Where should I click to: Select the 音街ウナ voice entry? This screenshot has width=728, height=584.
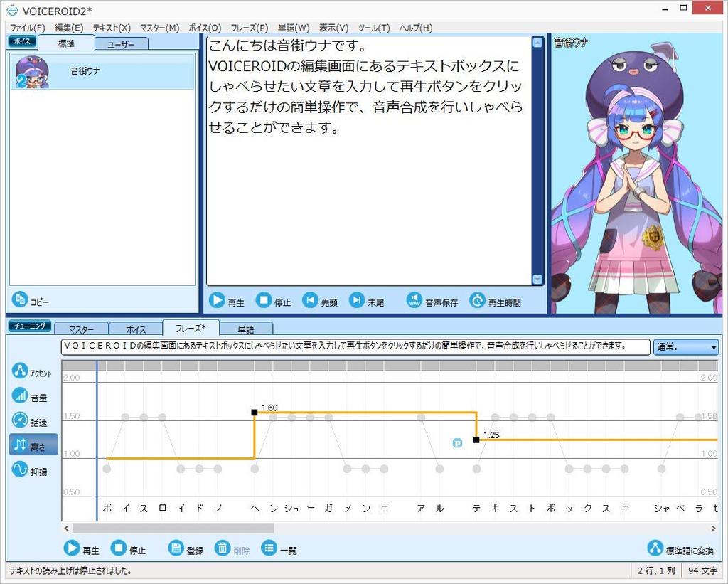click(x=85, y=72)
